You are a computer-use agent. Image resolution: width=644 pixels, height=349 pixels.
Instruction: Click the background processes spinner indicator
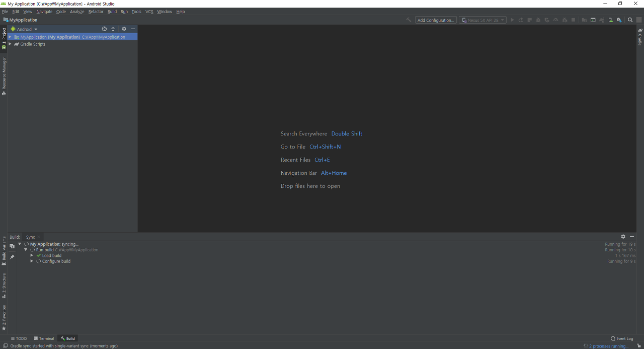[586, 346]
